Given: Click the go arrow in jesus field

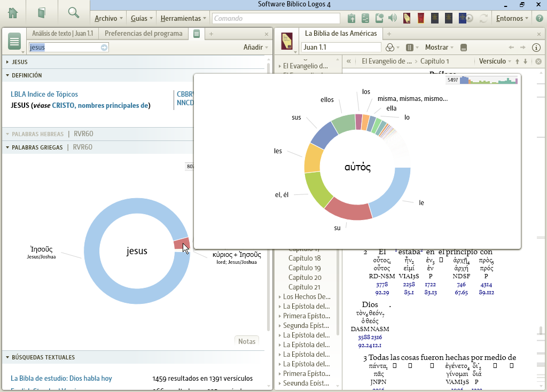Looking at the screenshot, I should coord(104,48).
